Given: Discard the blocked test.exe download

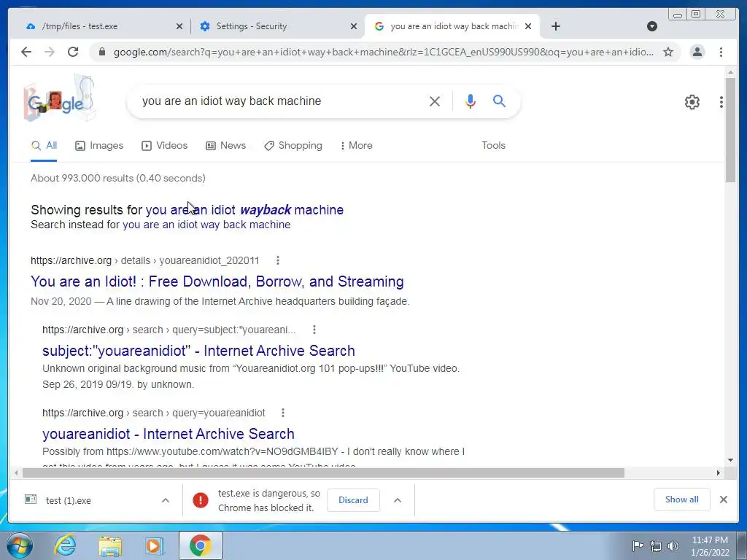Looking at the screenshot, I should point(353,500).
